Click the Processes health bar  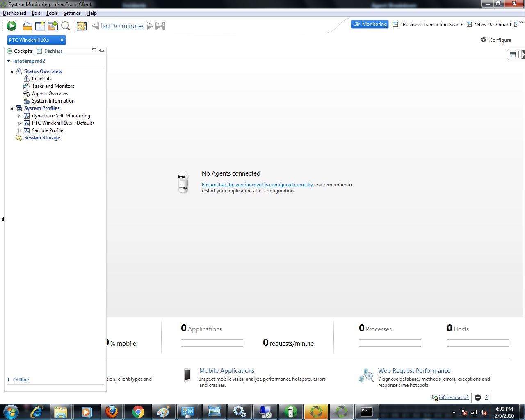[390, 343]
